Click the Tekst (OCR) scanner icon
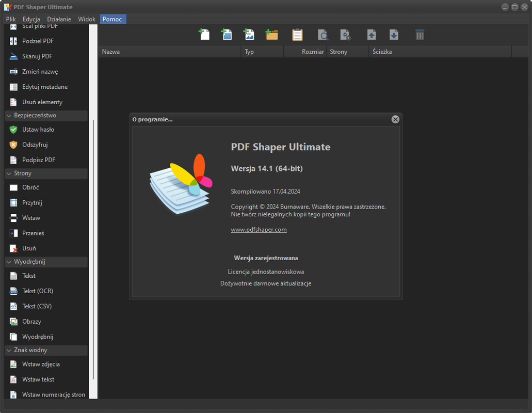532x413 pixels. tap(13, 291)
